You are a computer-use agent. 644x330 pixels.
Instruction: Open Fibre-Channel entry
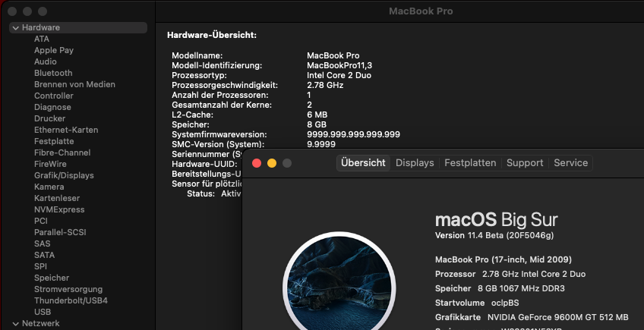[x=62, y=152]
